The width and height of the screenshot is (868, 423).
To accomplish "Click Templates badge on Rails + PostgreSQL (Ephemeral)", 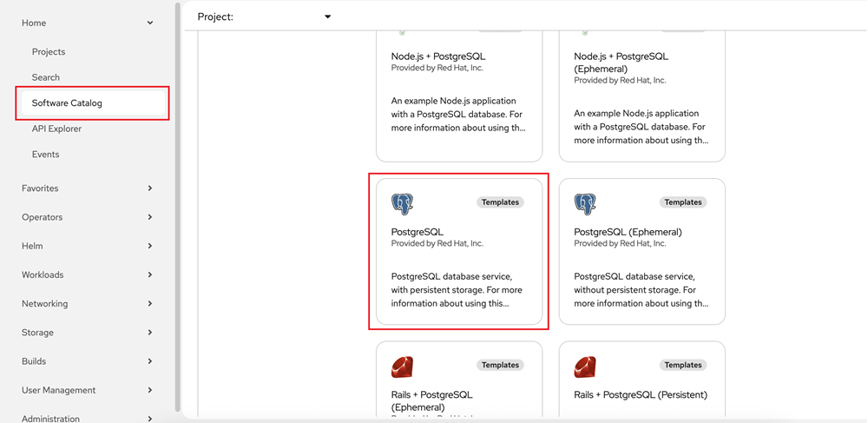I will (500, 365).
